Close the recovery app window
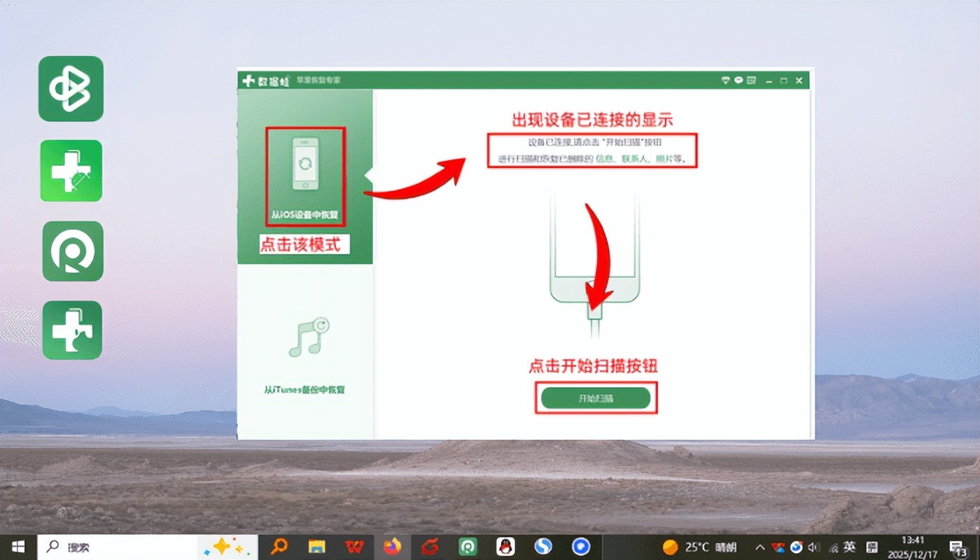Image resolution: width=980 pixels, height=560 pixels. [799, 80]
